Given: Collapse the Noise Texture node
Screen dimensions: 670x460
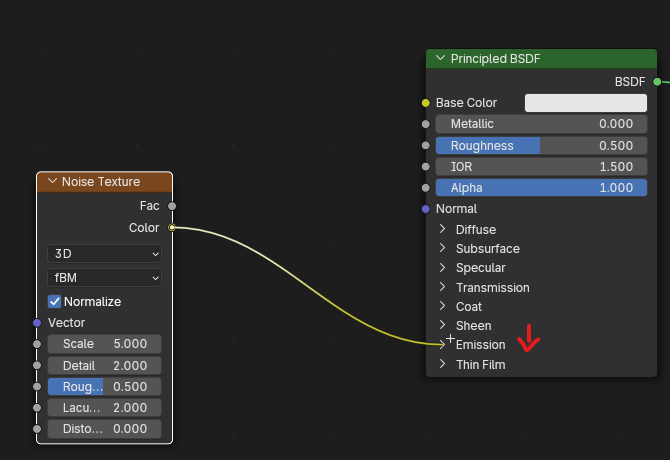Looking at the screenshot, I should pos(52,181).
